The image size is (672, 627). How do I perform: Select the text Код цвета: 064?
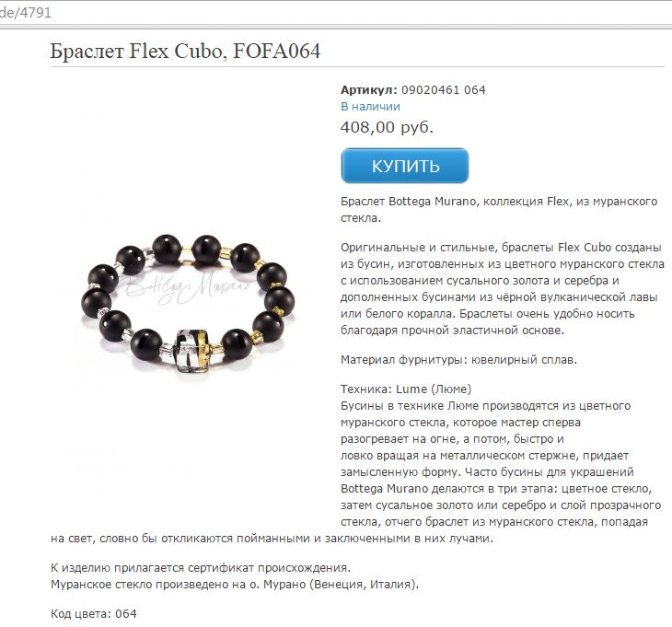pos(93,614)
